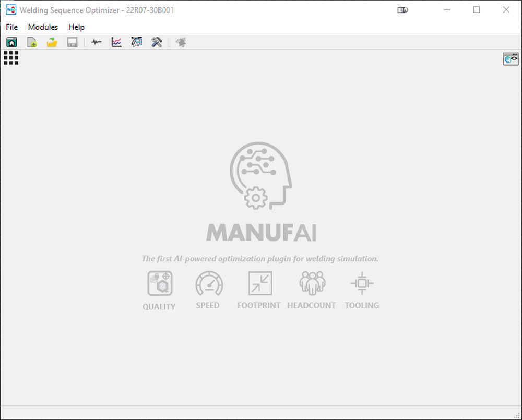Click the Welding Sequence Optimizer title bar app icon
The image size is (522, 420).
coord(11,10)
